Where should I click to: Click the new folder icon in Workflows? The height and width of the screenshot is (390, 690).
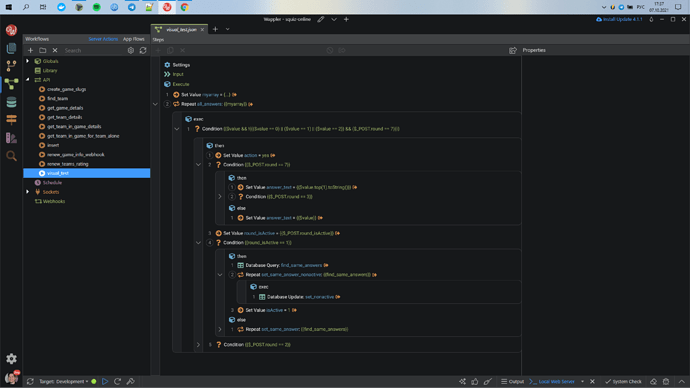coord(43,51)
